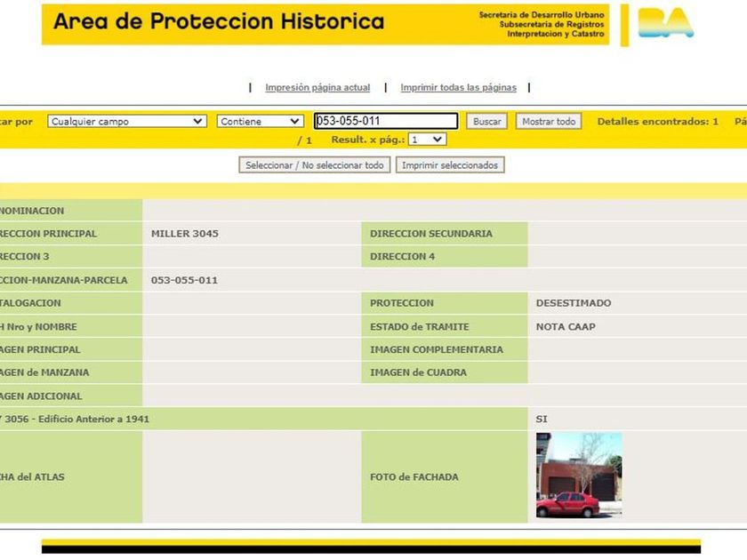Image resolution: width=747 pixels, height=560 pixels.
Task: Open the Contiene condition dropdown
Action: tap(260, 122)
